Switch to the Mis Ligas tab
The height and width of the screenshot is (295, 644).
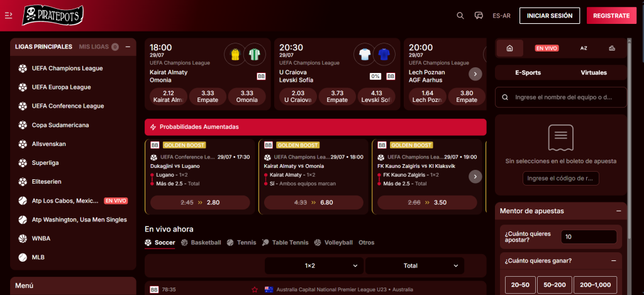point(99,47)
